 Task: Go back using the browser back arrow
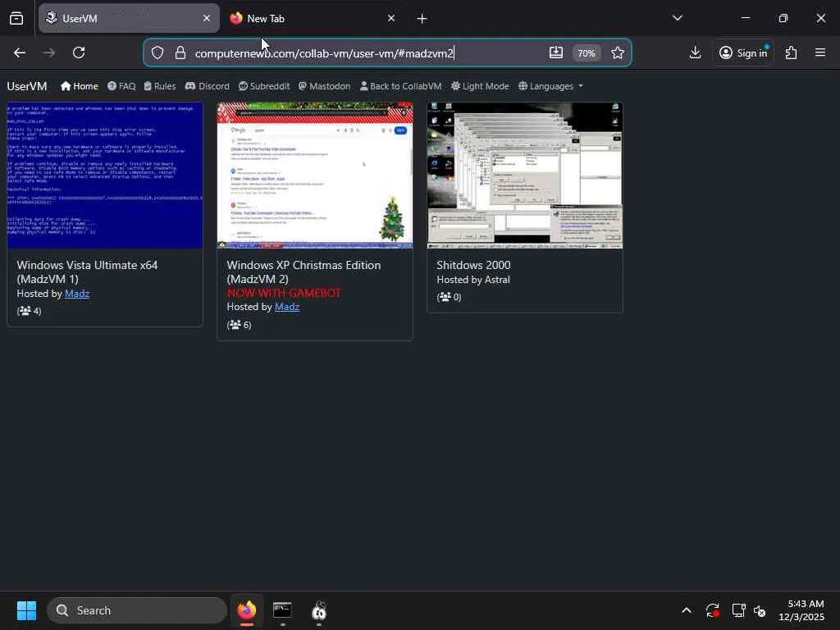(20, 52)
